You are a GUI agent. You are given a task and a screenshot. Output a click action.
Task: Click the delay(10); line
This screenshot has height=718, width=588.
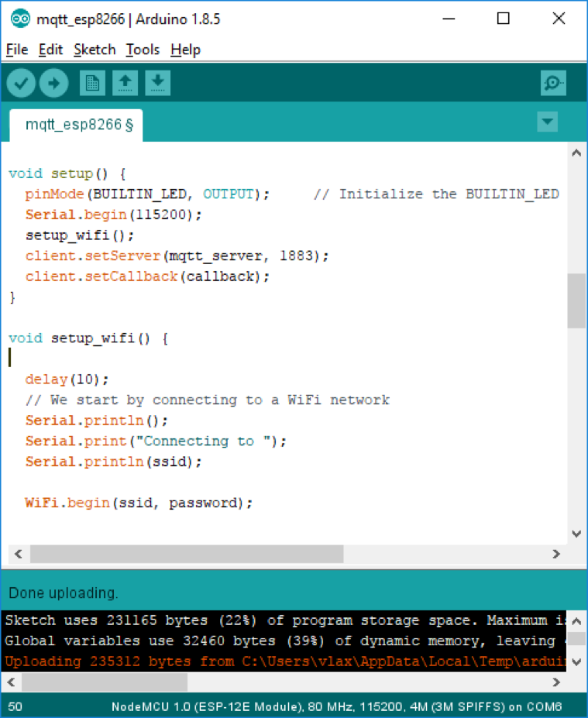tap(67, 380)
